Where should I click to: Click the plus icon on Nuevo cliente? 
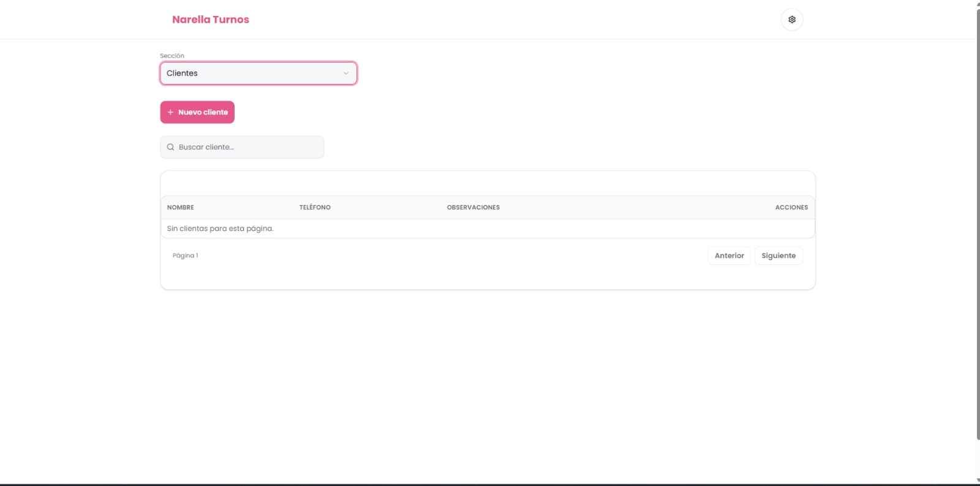[x=170, y=112]
